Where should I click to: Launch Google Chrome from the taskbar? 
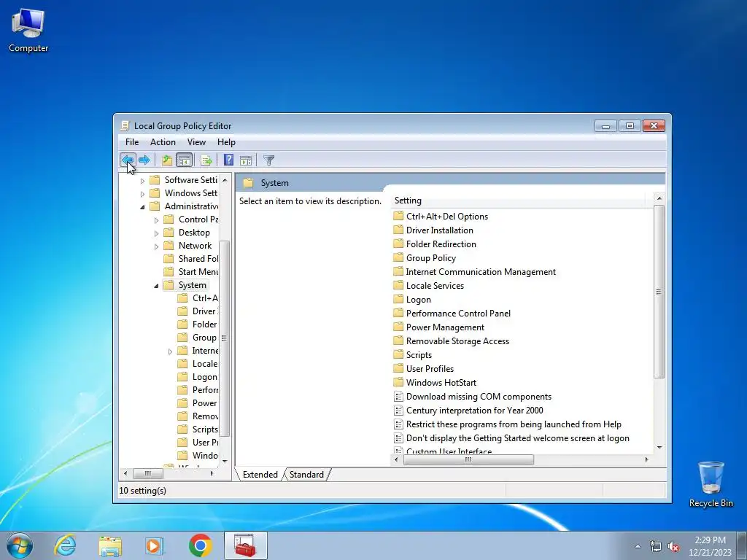point(200,545)
